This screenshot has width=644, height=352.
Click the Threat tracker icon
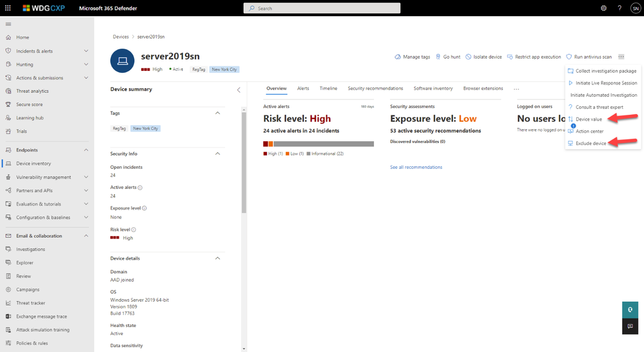coord(8,303)
